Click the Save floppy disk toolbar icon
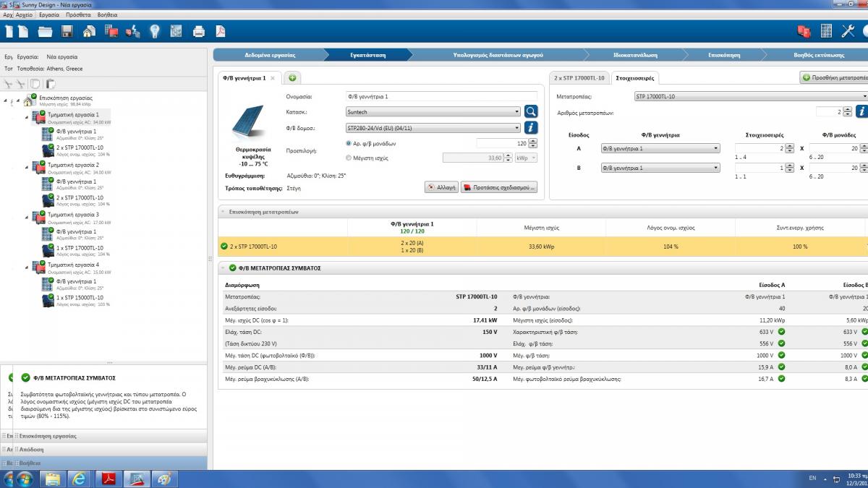This screenshot has width=868, height=488. point(67,31)
